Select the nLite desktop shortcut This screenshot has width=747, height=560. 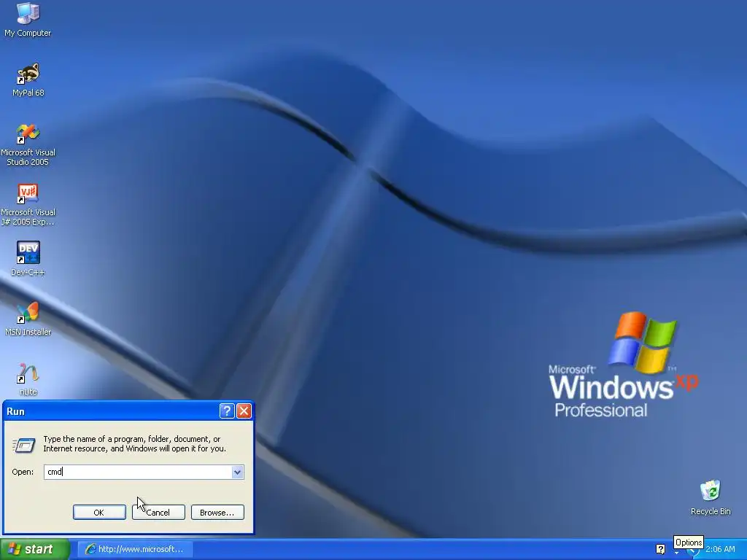(28, 378)
